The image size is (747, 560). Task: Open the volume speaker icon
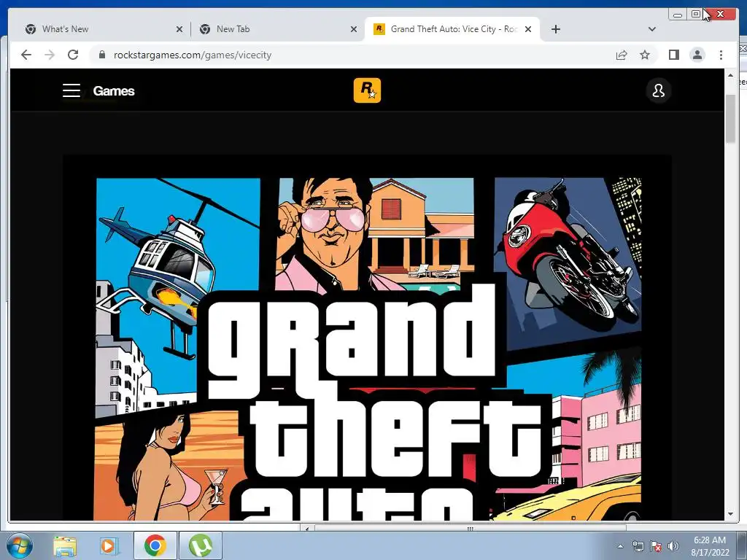pos(673,546)
